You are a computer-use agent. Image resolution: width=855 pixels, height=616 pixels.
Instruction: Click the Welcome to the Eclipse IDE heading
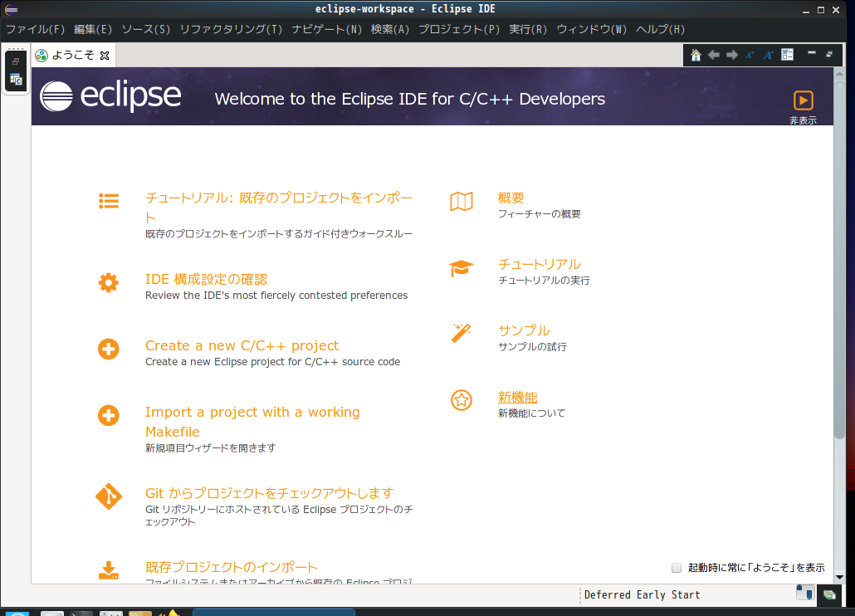(x=409, y=99)
